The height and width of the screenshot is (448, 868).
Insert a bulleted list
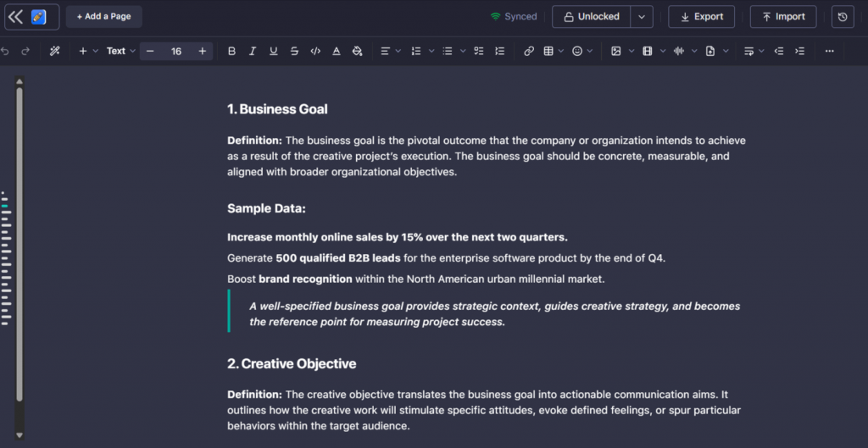[x=448, y=51]
